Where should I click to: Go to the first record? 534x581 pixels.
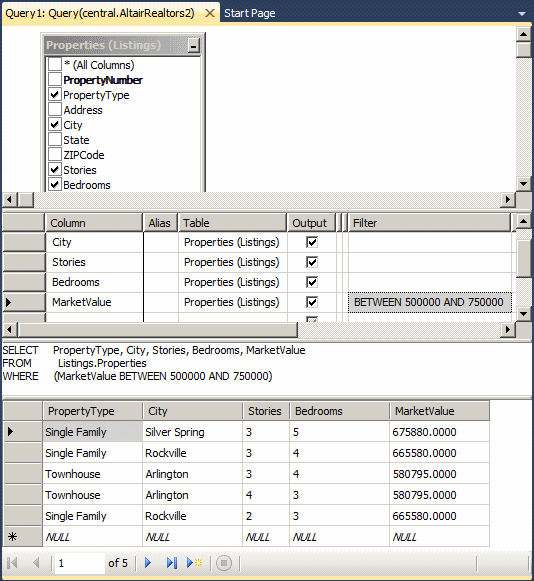(12, 563)
